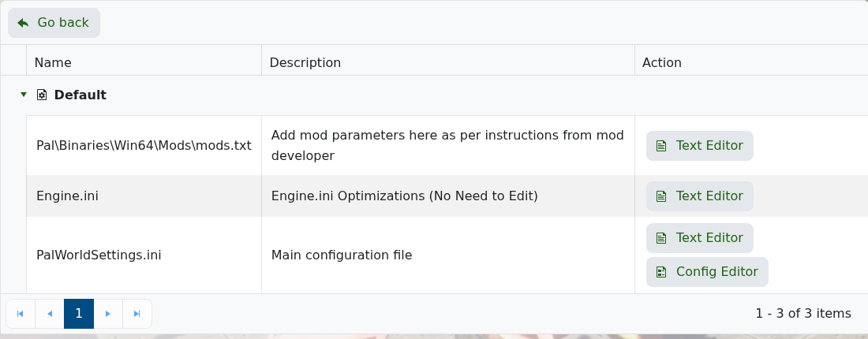Click the Go back arrow icon

23,23
